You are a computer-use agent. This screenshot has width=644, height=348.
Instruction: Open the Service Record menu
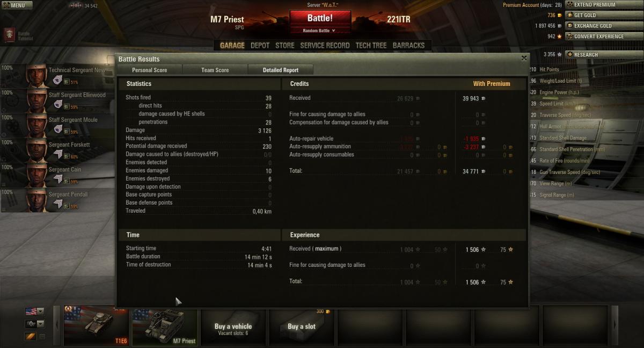click(x=325, y=46)
